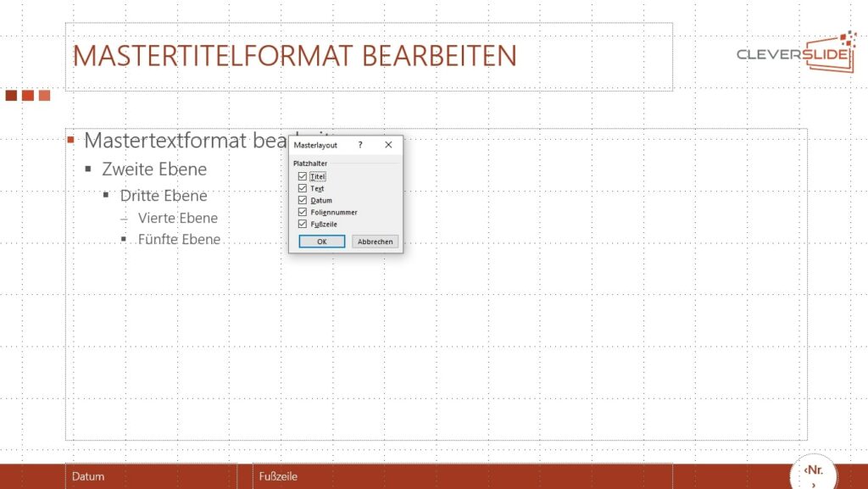Screen dimensions: 868x489
Task: Click the Zweite Ebene text line
Action: pyautogui.click(x=153, y=169)
